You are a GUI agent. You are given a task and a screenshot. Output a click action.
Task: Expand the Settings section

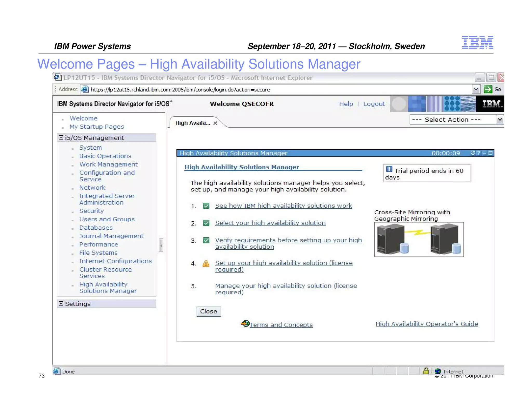(61, 303)
